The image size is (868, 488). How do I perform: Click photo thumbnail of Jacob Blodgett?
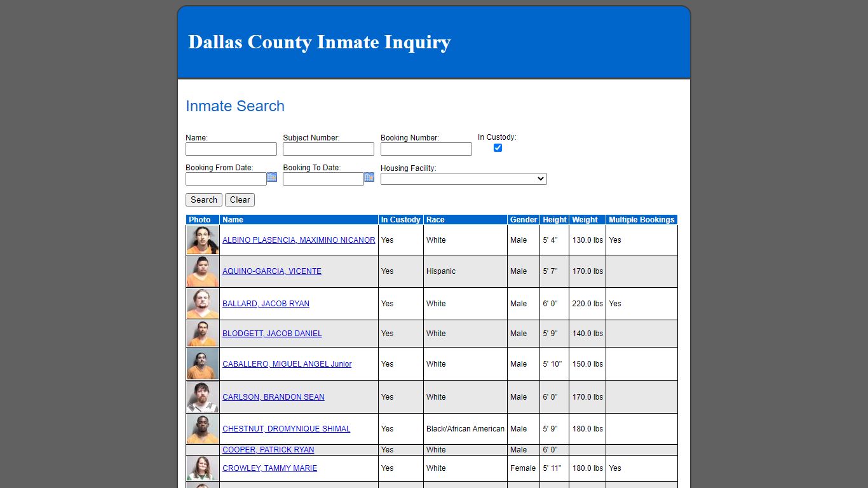[203, 334]
